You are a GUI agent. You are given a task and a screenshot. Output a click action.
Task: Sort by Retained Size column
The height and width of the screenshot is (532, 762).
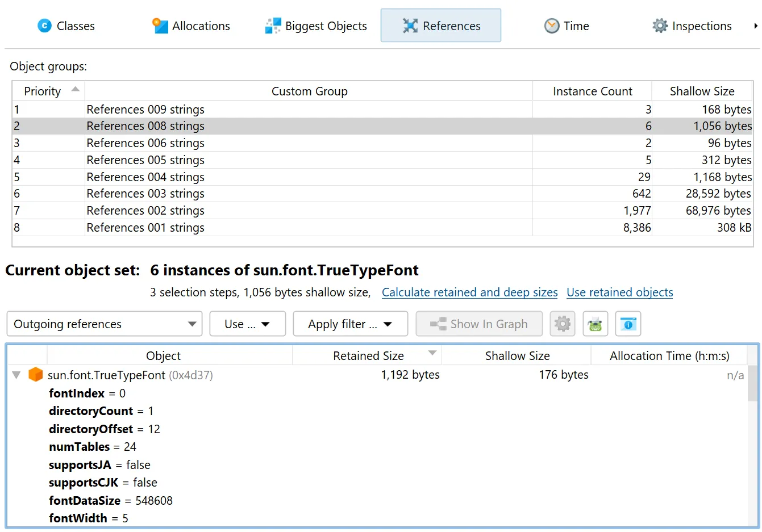(368, 356)
